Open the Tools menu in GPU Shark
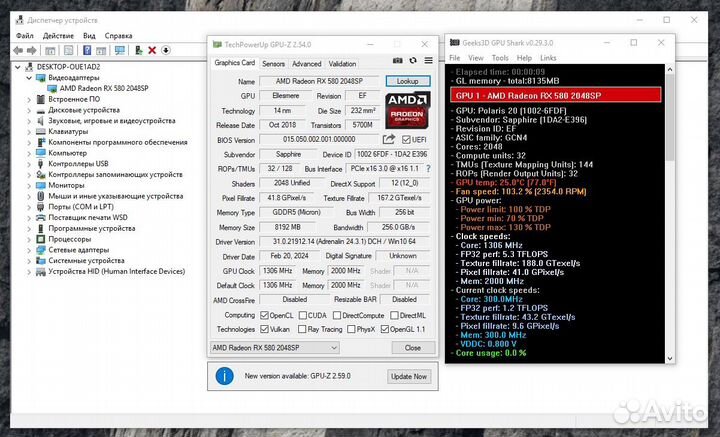 click(x=500, y=58)
